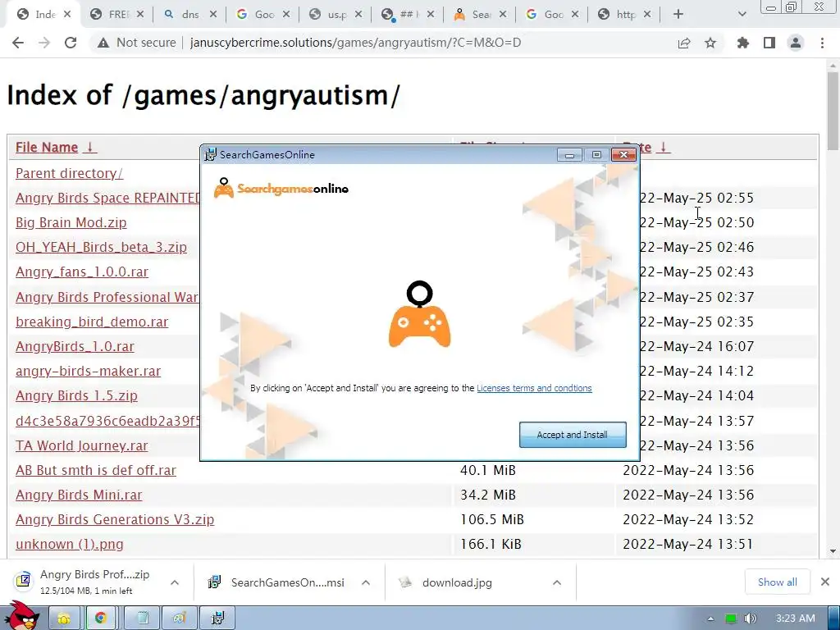Open the Extensions puzzle icon
Image resolution: width=840 pixels, height=630 pixels.
click(x=743, y=43)
